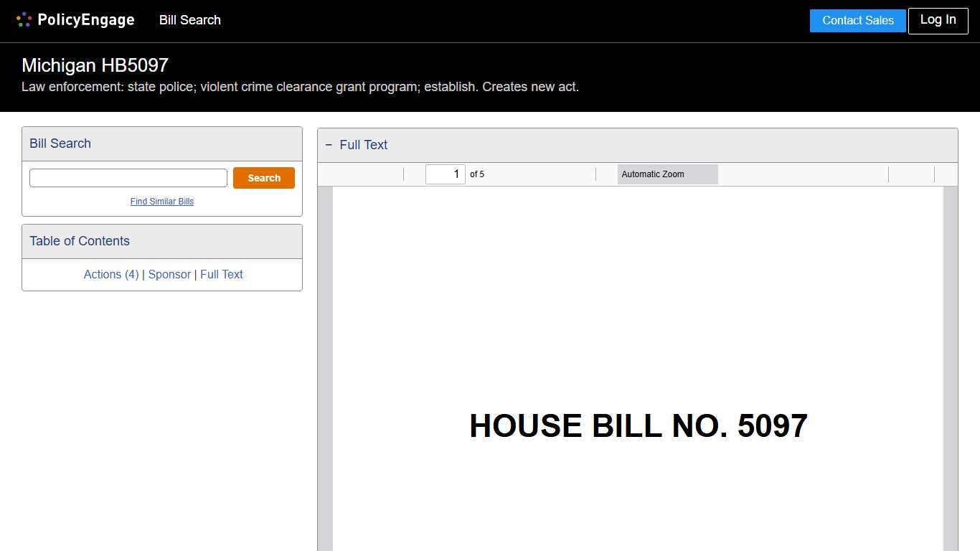Hit the orange Search button
This screenshot has height=551, width=980.
click(263, 178)
